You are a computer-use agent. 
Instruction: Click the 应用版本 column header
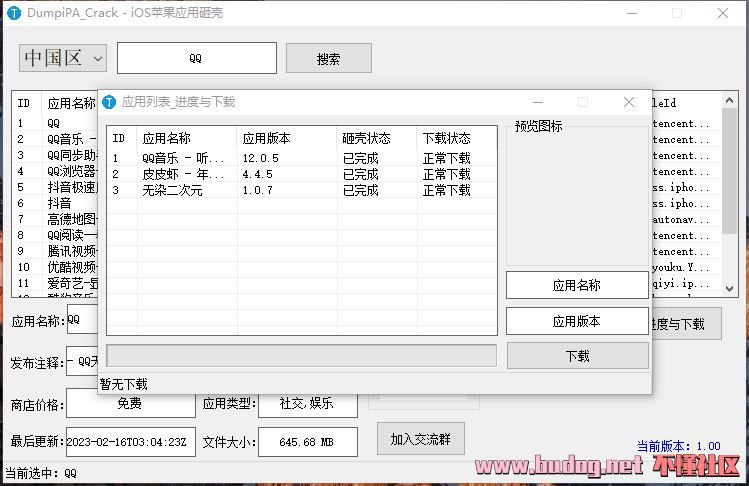click(286, 138)
